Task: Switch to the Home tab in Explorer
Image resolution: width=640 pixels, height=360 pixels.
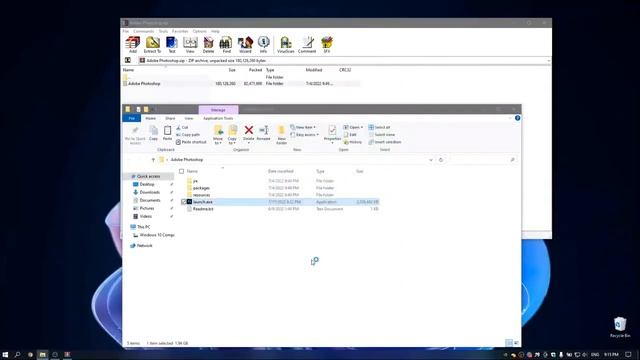Action: (151, 118)
